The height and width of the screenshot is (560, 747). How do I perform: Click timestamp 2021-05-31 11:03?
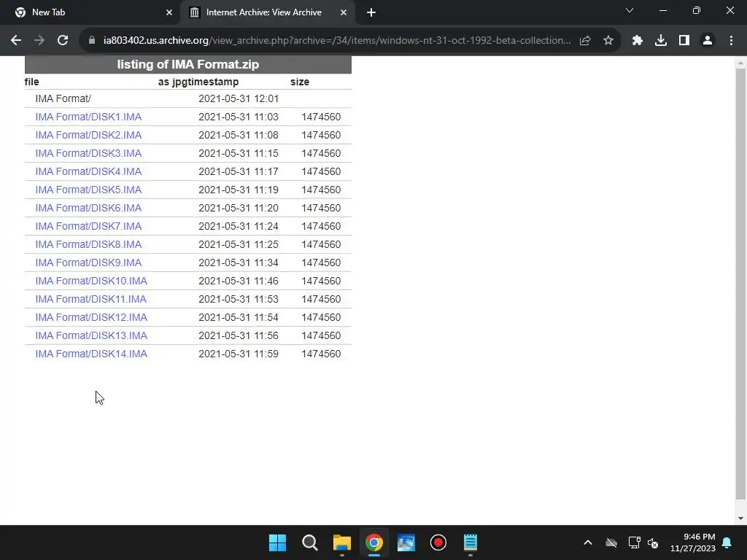[239, 117]
